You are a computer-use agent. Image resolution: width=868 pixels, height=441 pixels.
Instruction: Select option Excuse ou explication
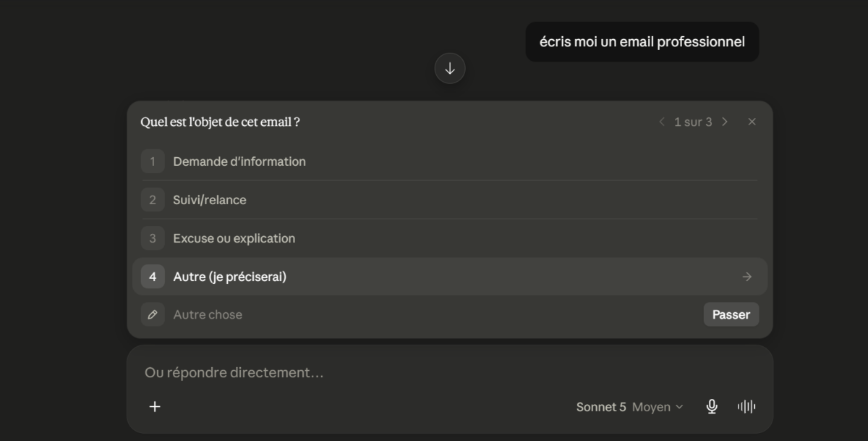[450, 238]
